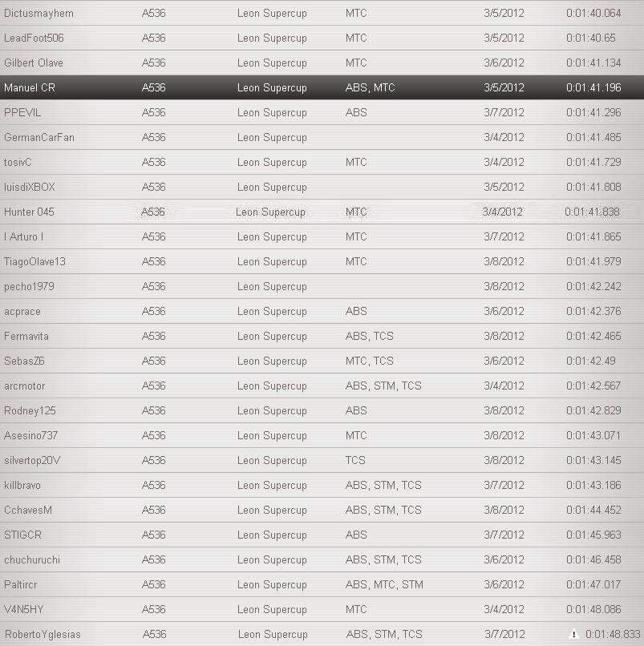Image resolution: width=644 pixels, height=646 pixels.
Task: Click the Asesino737 gamertag
Action: pos(30,435)
